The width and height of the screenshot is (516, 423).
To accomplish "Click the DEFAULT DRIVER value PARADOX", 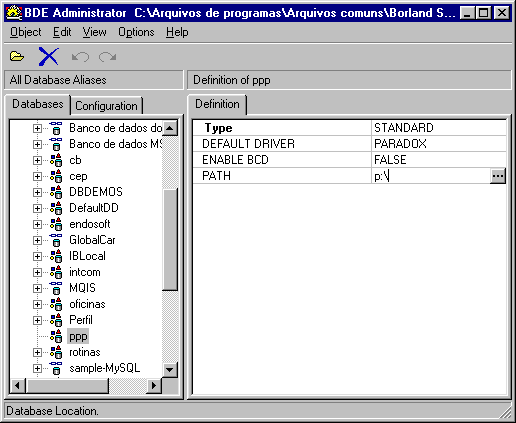I will (x=439, y=144).
